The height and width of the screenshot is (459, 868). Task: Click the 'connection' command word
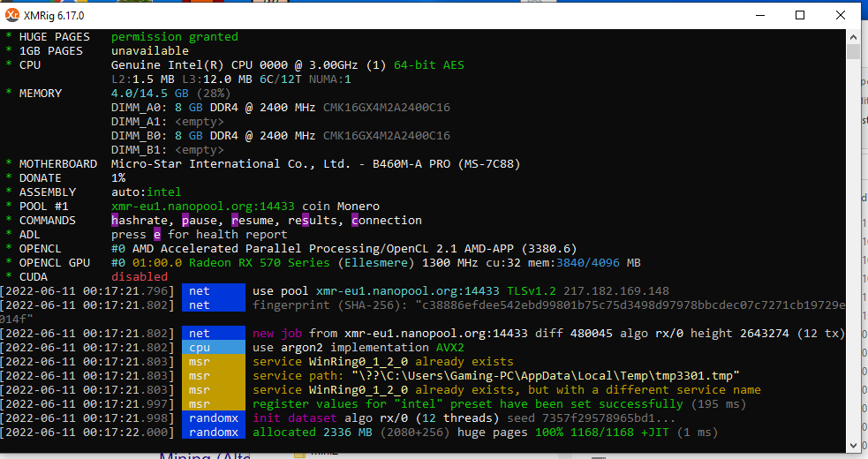point(387,221)
